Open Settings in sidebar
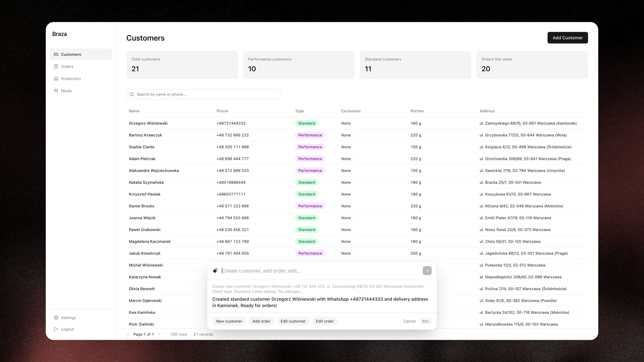Viewport: 644px width, 362px height. (x=81, y=318)
